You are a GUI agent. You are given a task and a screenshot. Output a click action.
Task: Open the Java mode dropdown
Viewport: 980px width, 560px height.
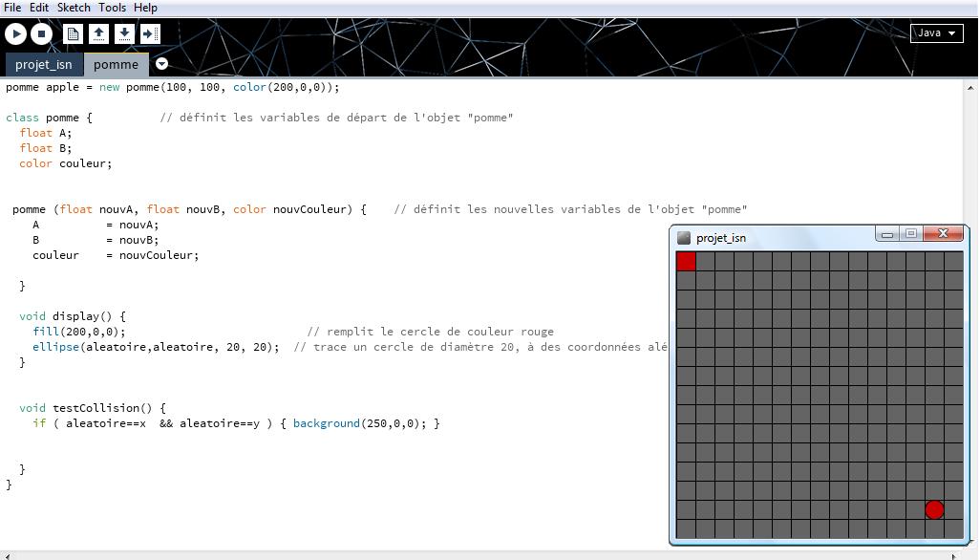(x=936, y=33)
